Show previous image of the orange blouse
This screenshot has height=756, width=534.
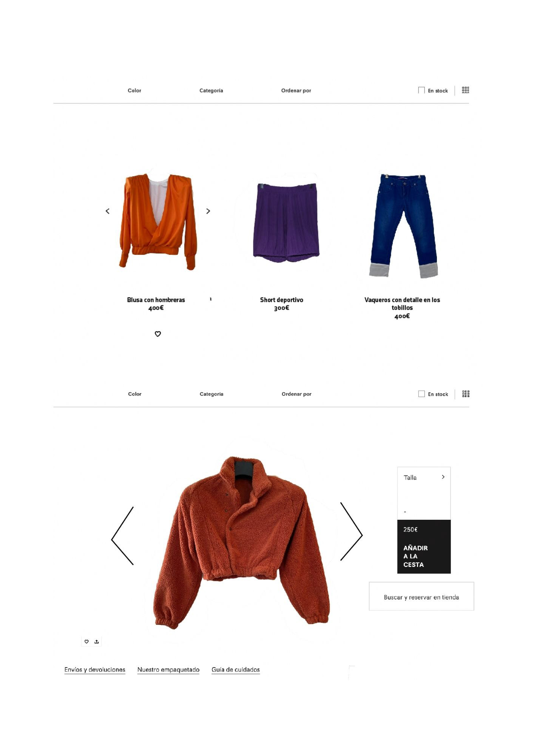108,211
